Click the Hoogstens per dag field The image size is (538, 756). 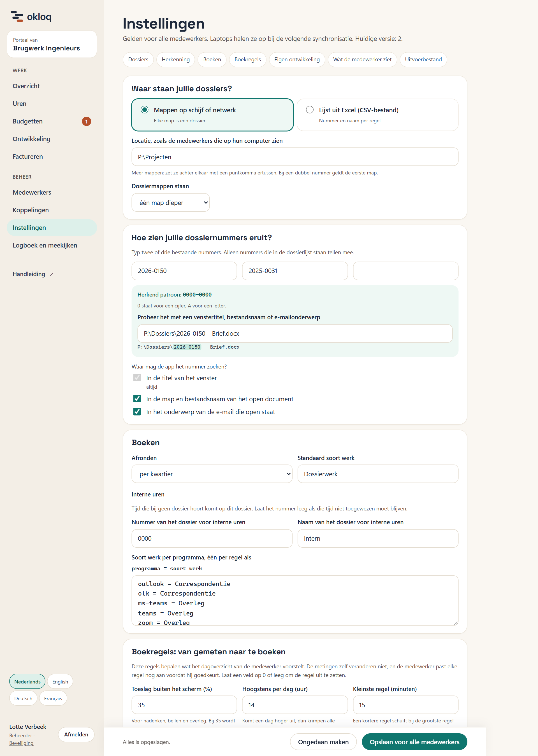click(x=295, y=705)
